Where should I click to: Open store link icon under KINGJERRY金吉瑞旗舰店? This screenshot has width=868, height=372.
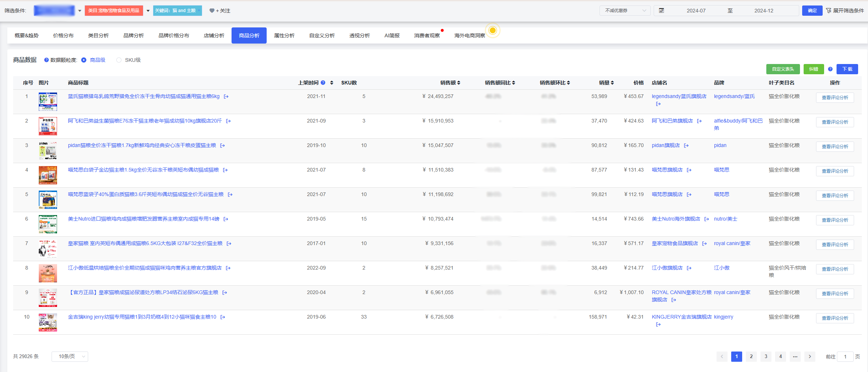(658, 324)
